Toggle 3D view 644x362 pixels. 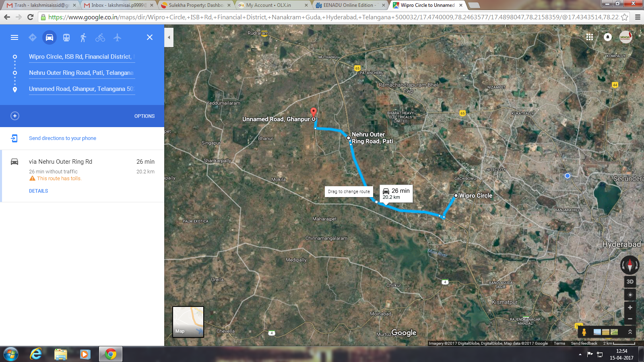coord(630,282)
